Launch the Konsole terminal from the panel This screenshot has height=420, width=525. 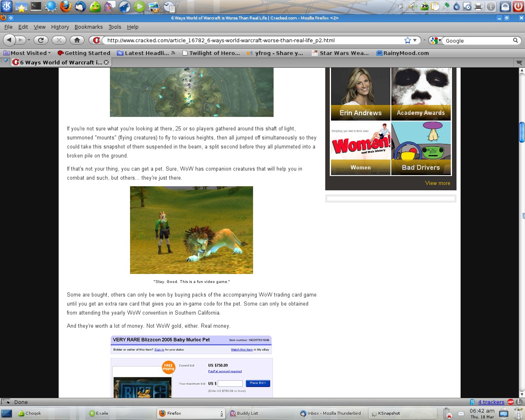coord(36,6)
